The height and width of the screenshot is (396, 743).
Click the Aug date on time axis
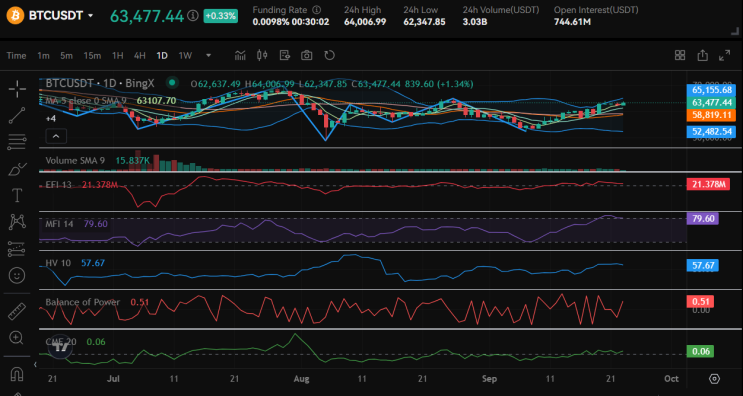[x=301, y=379]
